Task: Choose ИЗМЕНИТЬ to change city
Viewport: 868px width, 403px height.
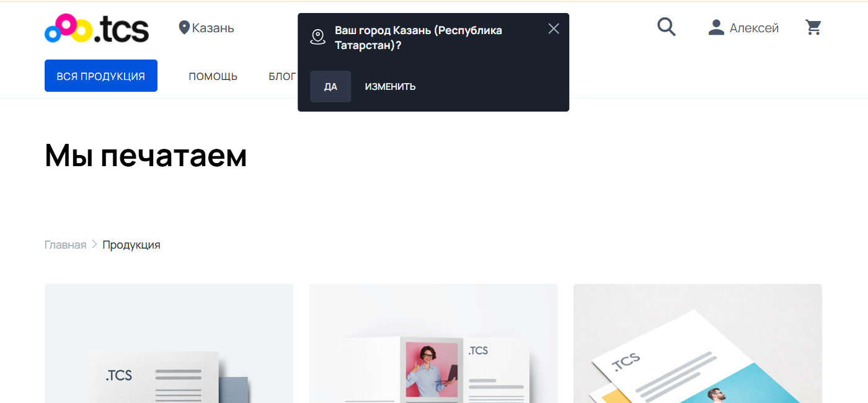Action: point(390,87)
